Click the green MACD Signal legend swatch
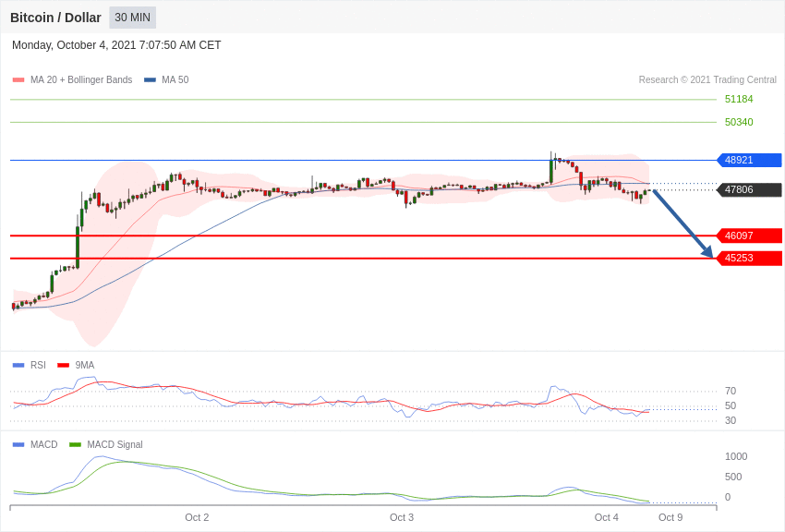Screen dimensions: 785x532 pos(75,444)
